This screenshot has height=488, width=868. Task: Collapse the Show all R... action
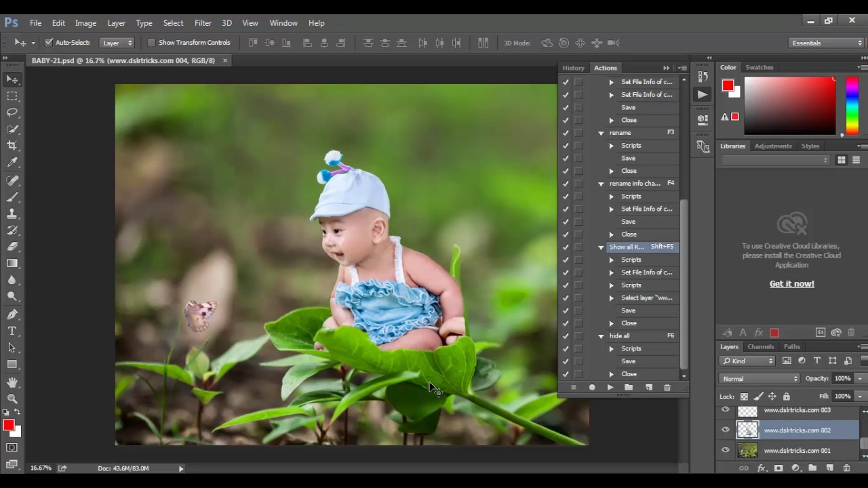tap(601, 247)
